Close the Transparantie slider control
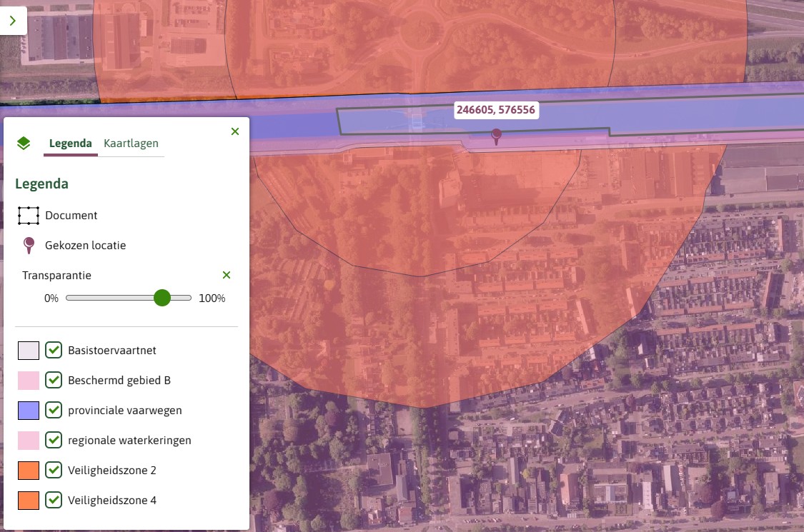 (227, 275)
